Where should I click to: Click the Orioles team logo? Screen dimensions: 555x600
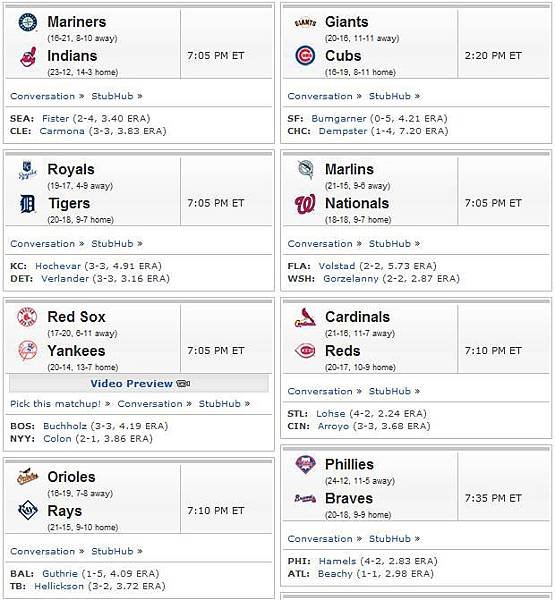click(28, 477)
